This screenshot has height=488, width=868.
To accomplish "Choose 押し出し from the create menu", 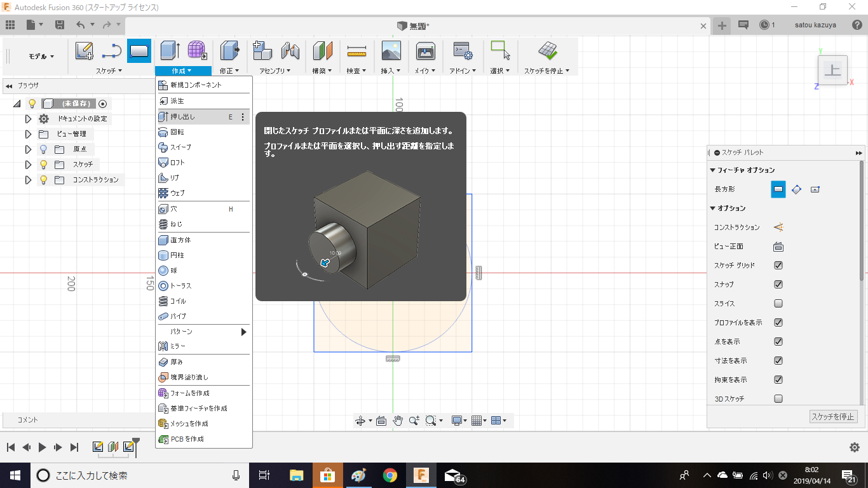I will [203, 117].
